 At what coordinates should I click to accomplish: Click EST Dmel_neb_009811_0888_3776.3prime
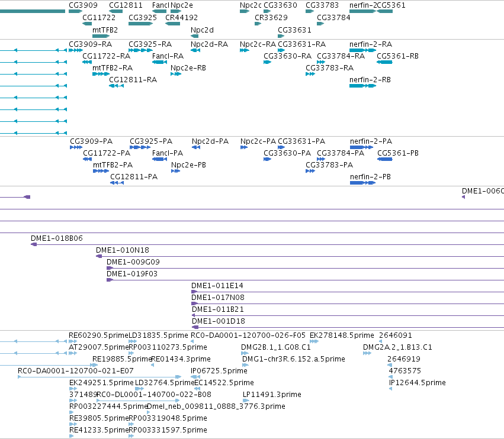pos(148,412)
